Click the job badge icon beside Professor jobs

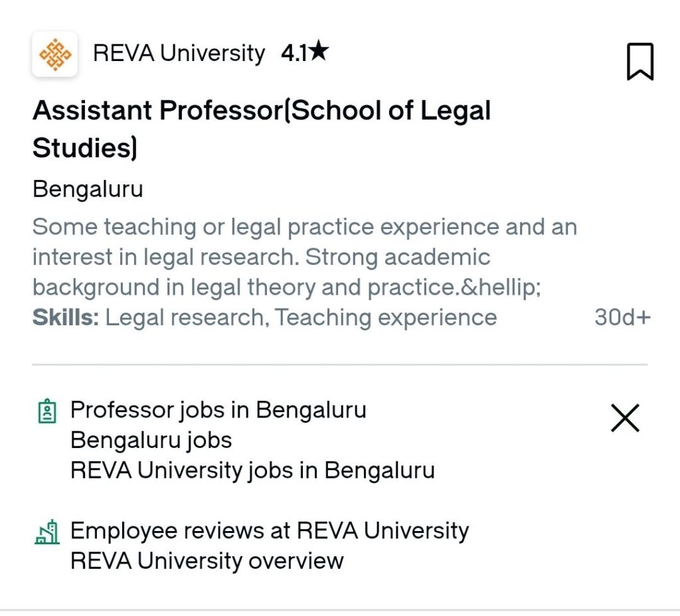[x=46, y=411]
